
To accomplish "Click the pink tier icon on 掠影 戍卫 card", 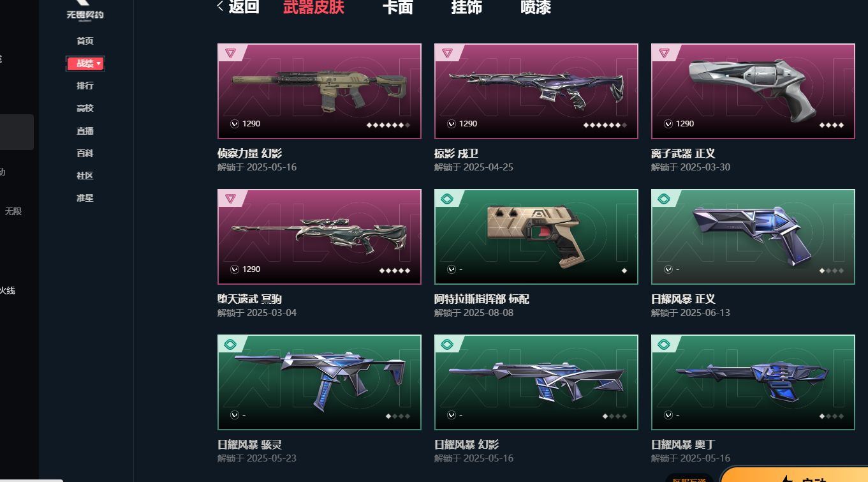I will pyautogui.click(x=447, y=54).
